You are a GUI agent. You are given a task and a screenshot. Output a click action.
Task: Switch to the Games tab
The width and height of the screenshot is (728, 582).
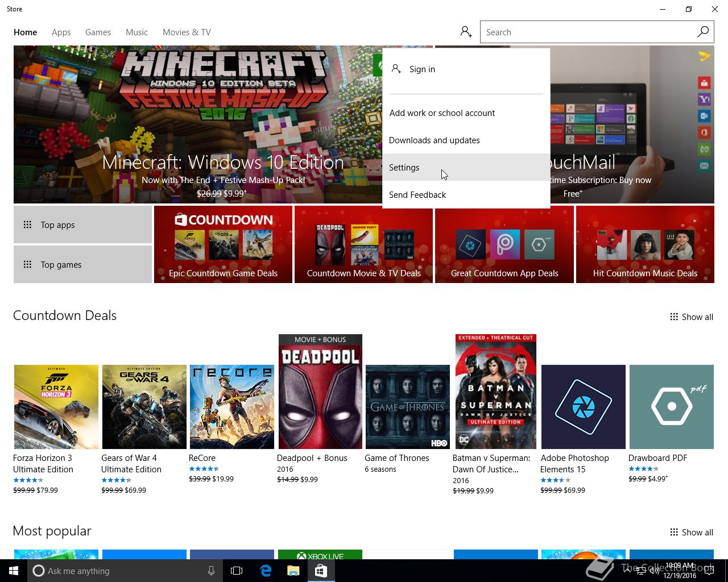98,32
